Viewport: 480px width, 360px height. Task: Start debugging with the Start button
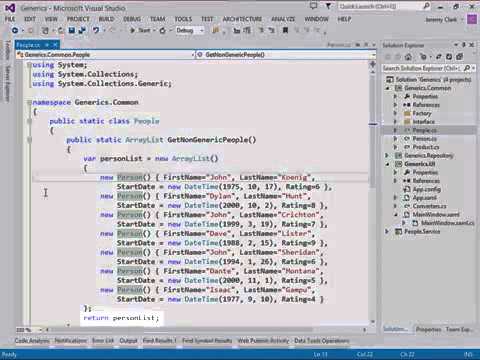[x=140, y=30]
